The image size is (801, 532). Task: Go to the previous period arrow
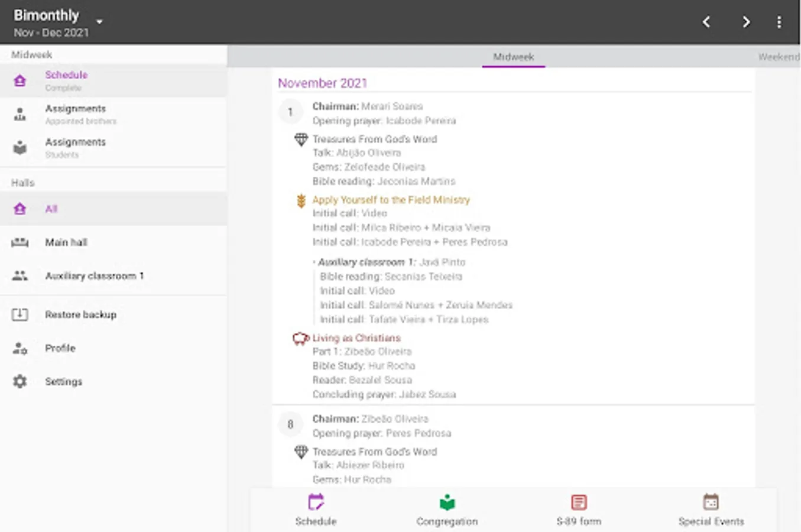point(706,22)
